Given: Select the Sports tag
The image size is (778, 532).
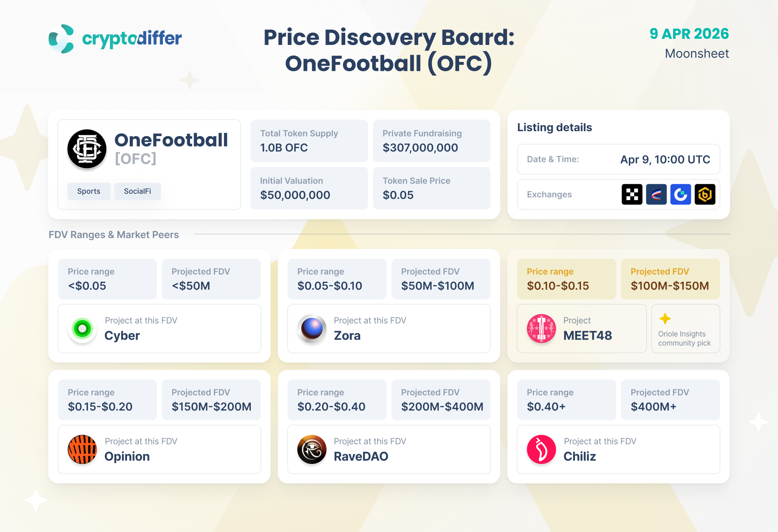Looking at the screenshot, I should pos(89,191).
